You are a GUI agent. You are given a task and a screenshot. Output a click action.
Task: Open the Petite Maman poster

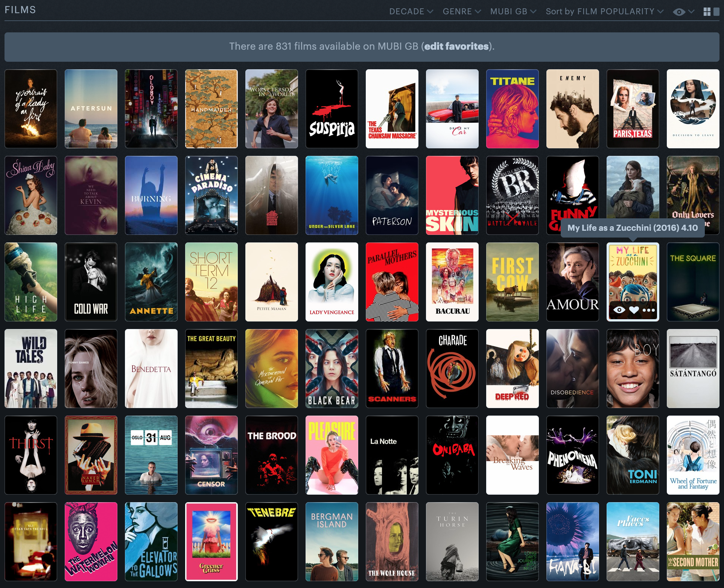(x=272, y=282)
